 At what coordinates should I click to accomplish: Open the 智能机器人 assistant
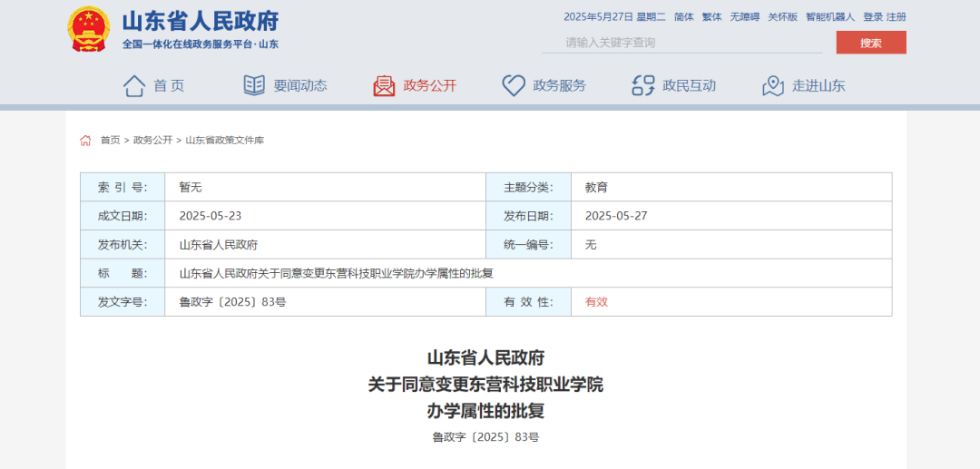tap(830, 17)
